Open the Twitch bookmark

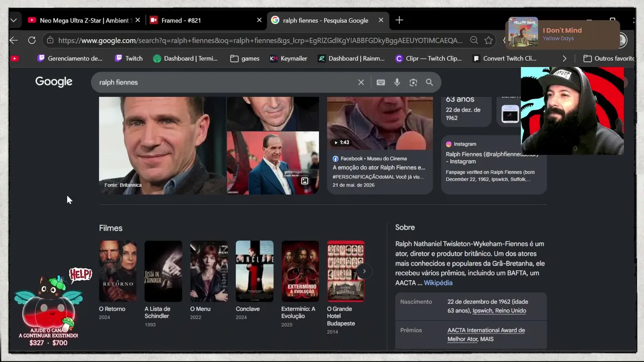[128, 58]
